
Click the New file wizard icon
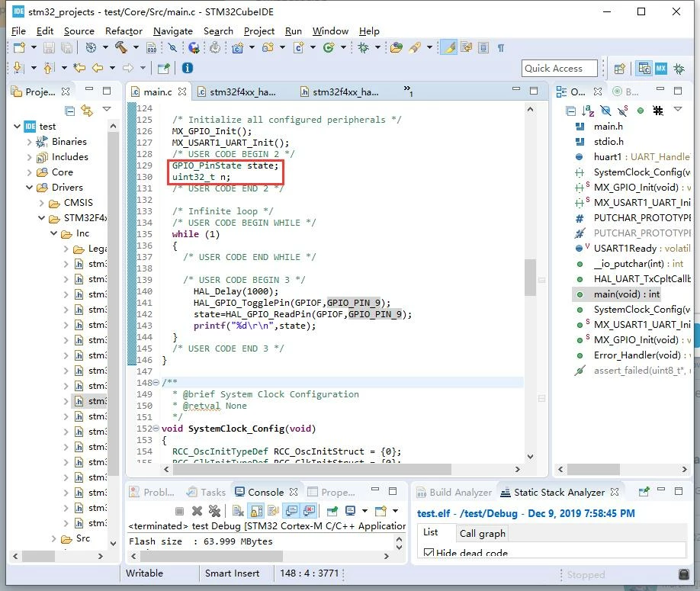[19, 47]
